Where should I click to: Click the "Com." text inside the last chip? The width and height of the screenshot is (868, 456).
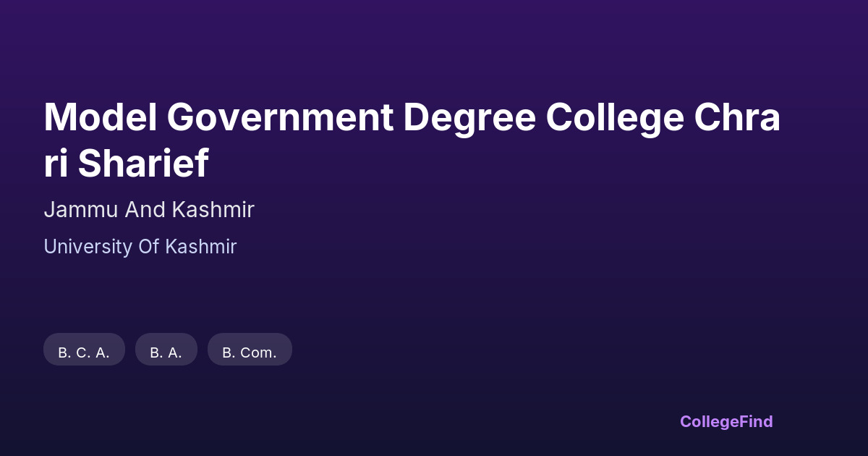(x=259, y=352)
